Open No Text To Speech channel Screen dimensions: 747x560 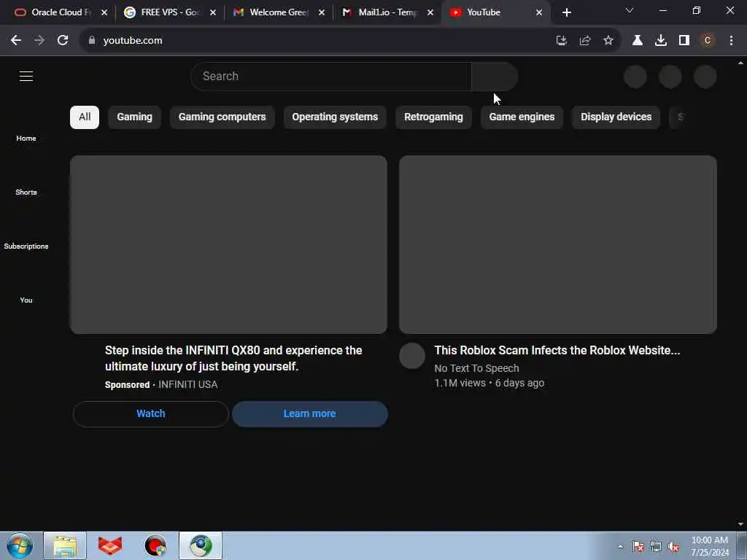pos(476,368)
